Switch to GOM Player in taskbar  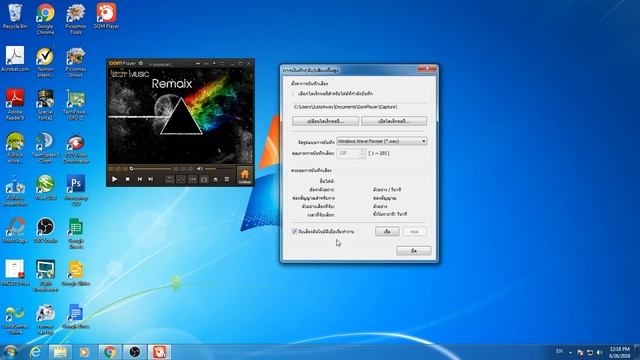159,352
